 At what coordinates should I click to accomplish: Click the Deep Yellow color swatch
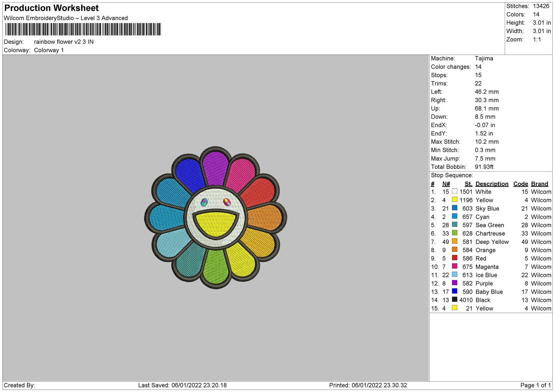coord(454,241)
